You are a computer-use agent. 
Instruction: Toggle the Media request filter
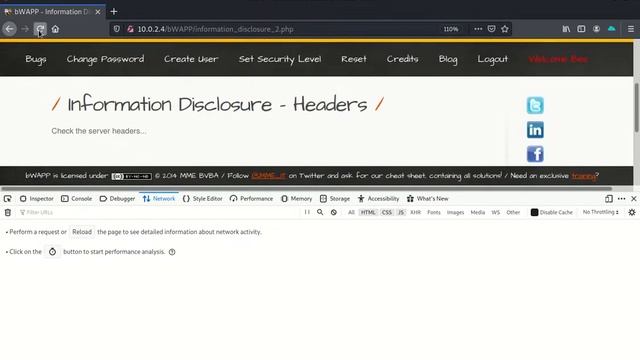point(478,212)
